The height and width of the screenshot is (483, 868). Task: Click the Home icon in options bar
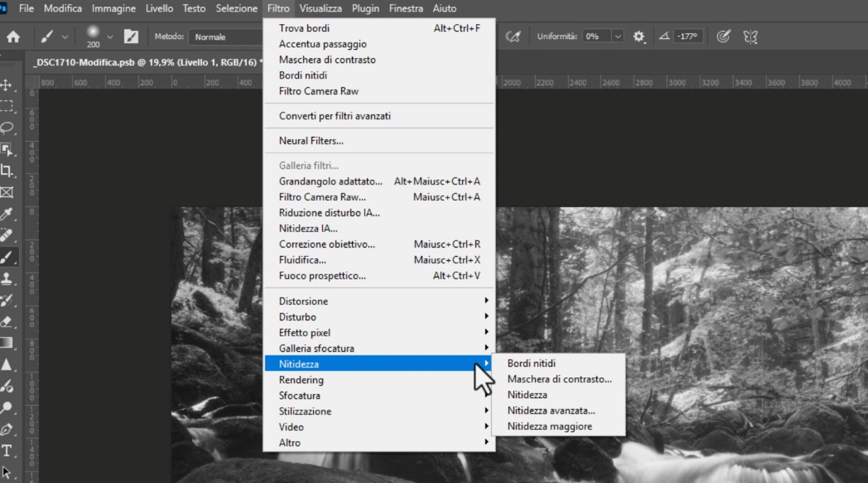pos(13,36)
